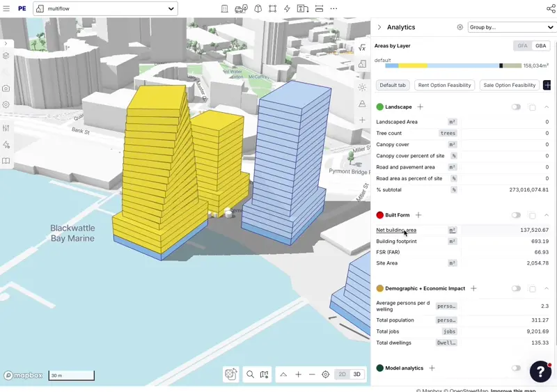Viewport: 557px width, 392px height.
Task: Add a metric to Built Form section
Action: click(x=418, y=215)
